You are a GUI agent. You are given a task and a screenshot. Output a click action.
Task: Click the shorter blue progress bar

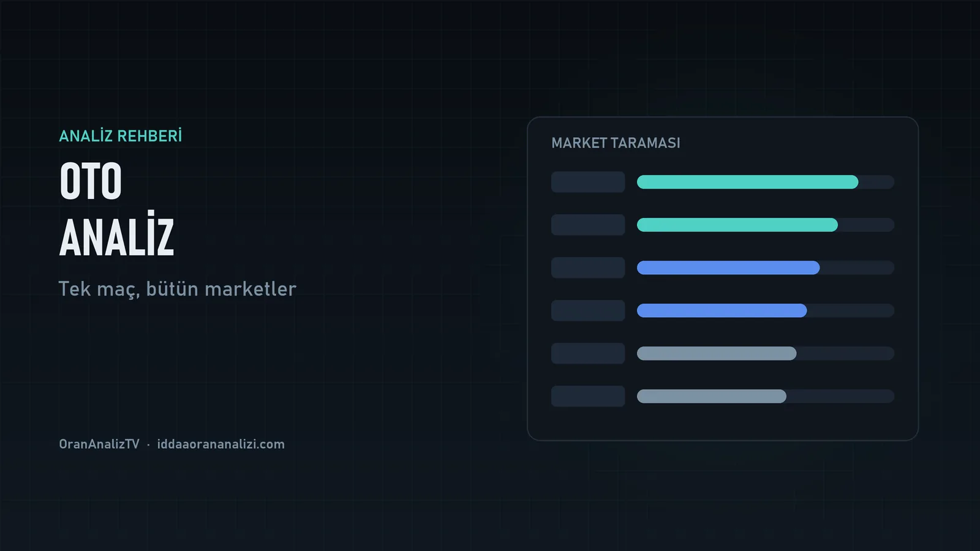click(722, 310)
